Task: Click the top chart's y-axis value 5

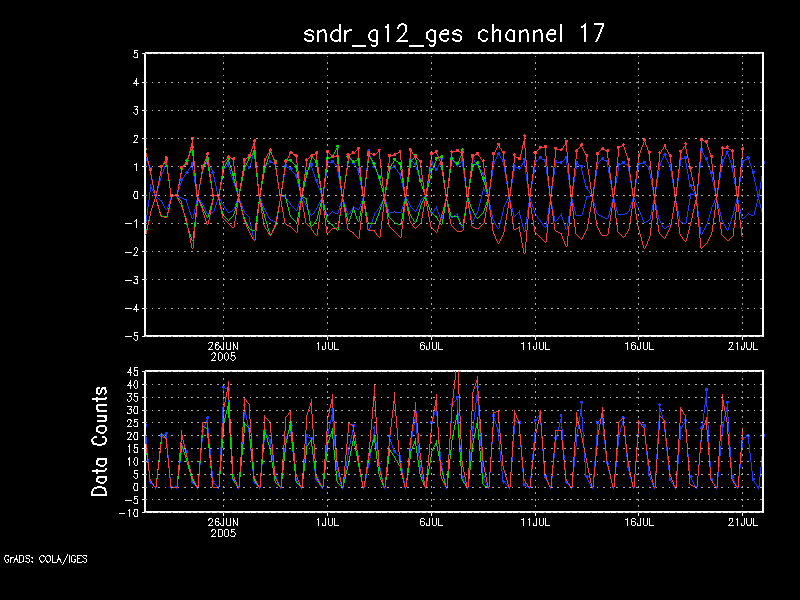Action: [134, 54]
